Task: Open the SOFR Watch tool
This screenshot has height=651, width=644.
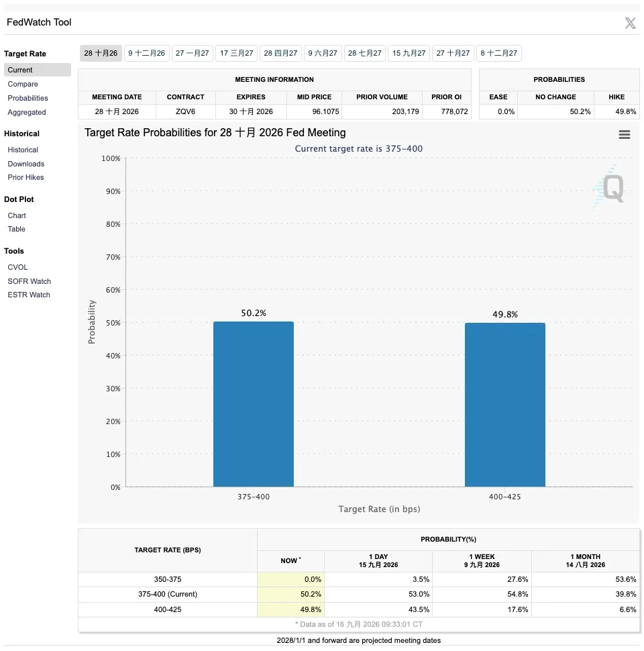Action: (29, 281)
